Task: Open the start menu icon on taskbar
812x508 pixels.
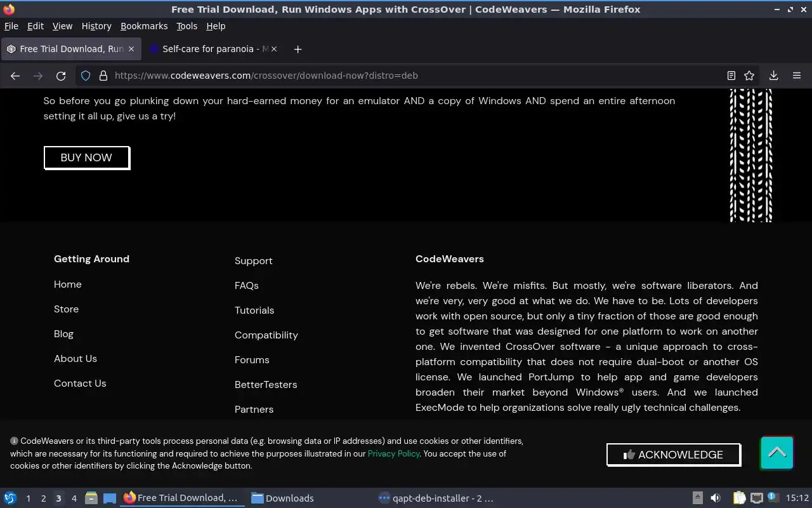Action: tap(10, 498)
